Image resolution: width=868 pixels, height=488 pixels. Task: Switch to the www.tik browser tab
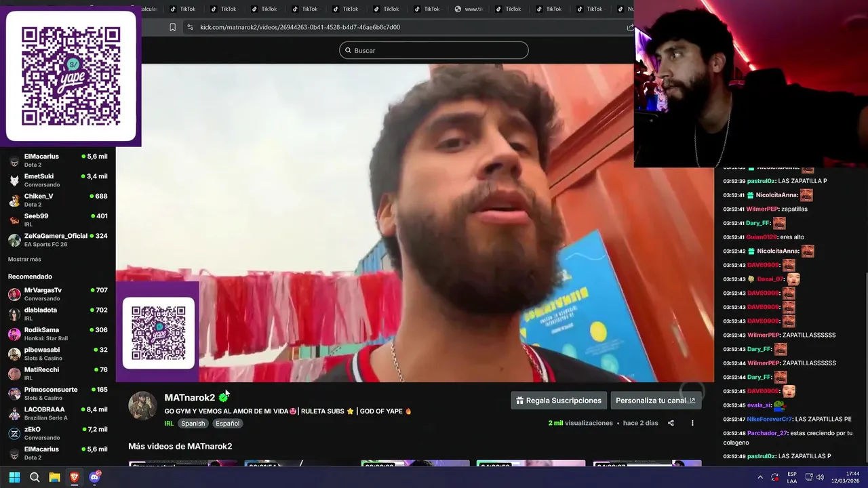[469, 9]
